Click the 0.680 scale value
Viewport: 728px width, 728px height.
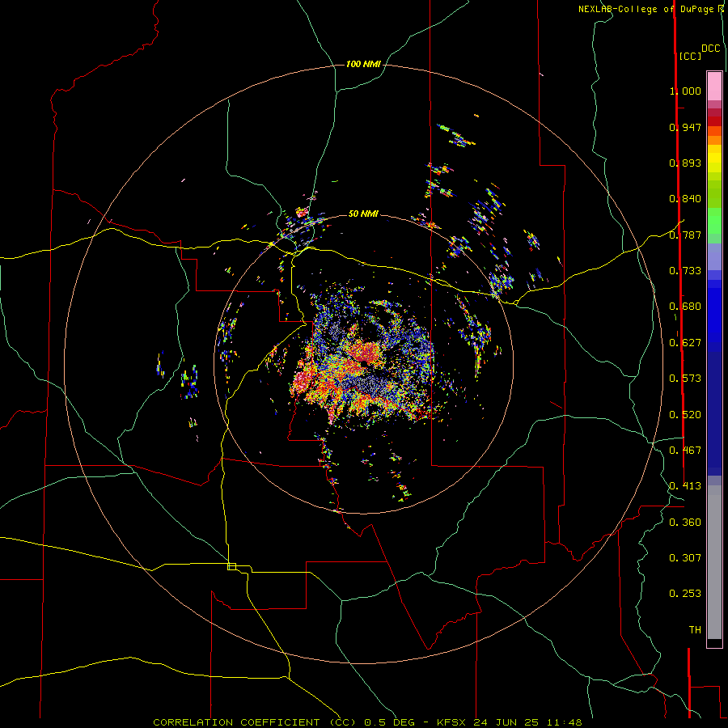tap(685, 307)
